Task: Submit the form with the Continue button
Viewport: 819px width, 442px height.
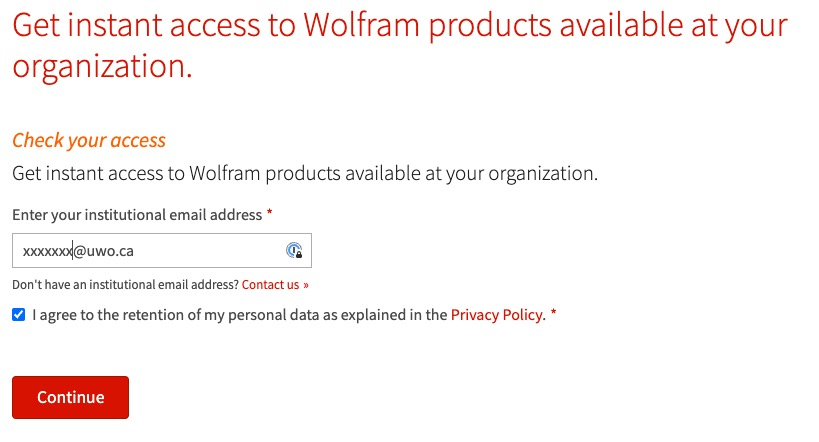Action: 71,397
